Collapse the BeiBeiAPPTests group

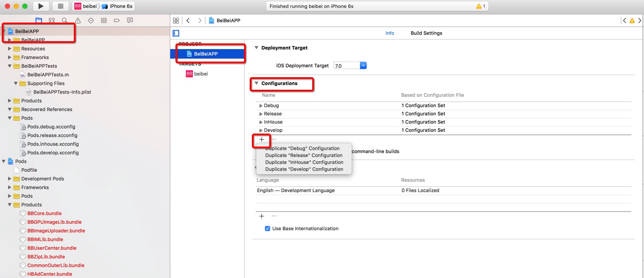[10, 66]
